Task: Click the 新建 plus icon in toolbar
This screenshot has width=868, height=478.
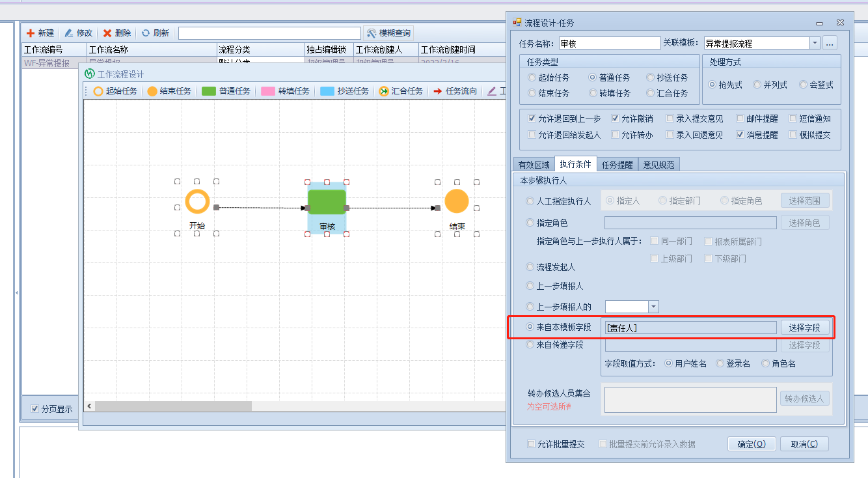Action: pos(30,33)
